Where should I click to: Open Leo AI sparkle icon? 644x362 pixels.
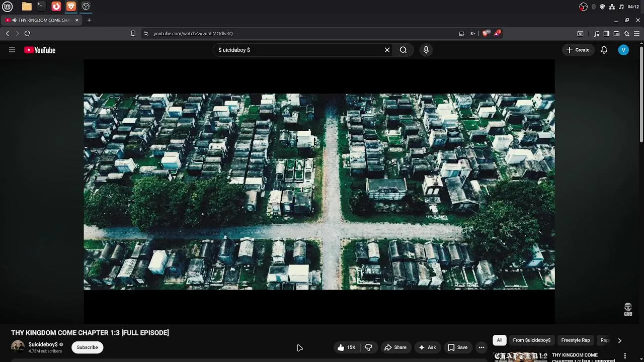(626, 33)
